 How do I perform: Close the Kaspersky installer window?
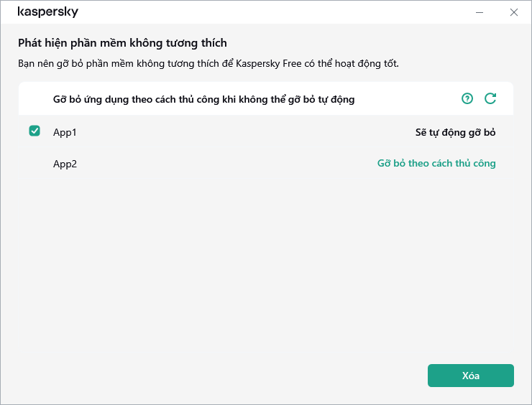(x=513, y=12)
